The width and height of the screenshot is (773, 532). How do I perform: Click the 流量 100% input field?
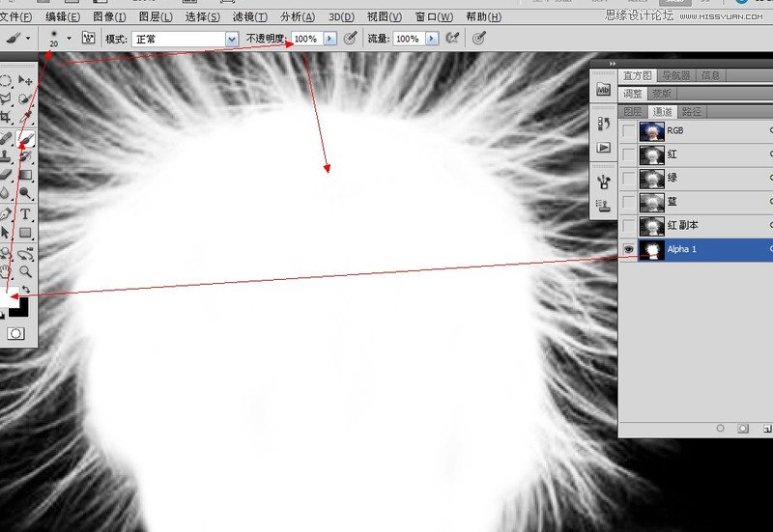coord(409,39)
